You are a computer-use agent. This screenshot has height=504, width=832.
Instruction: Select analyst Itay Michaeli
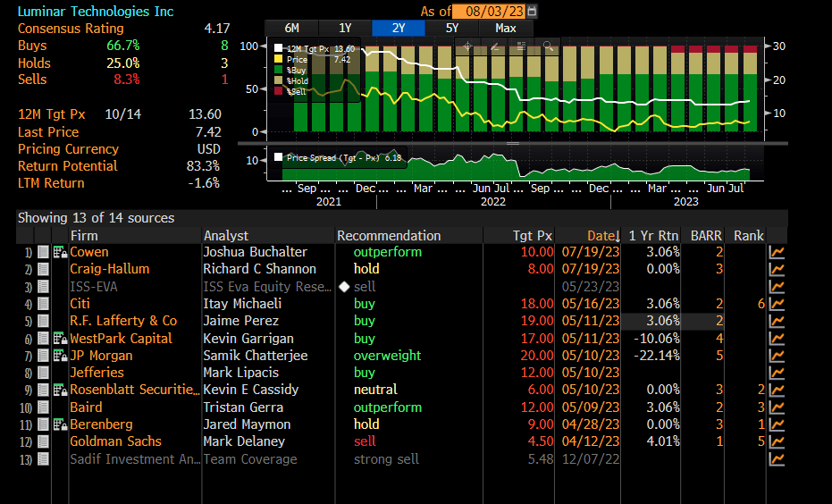242,304
